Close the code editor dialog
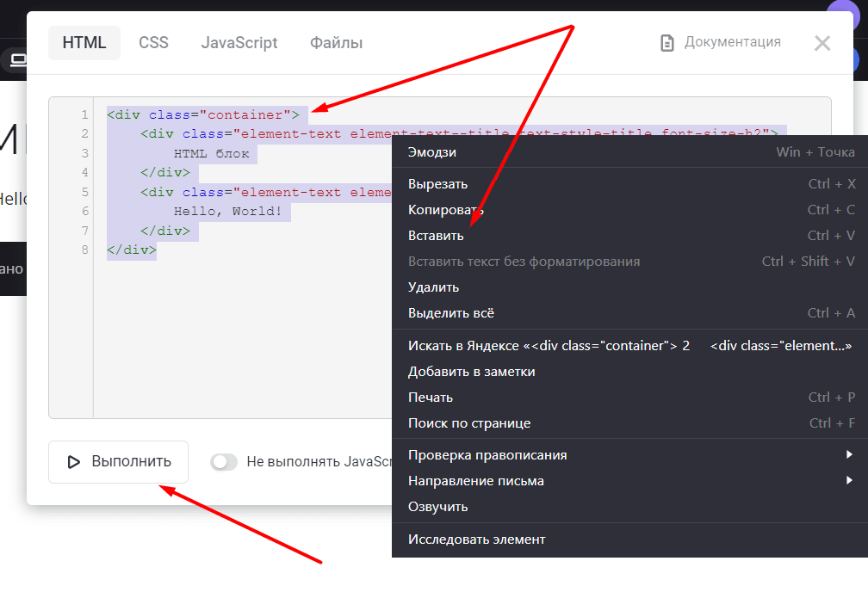Image resolution: width=868 pixels, height=592 pixels. 822,43
